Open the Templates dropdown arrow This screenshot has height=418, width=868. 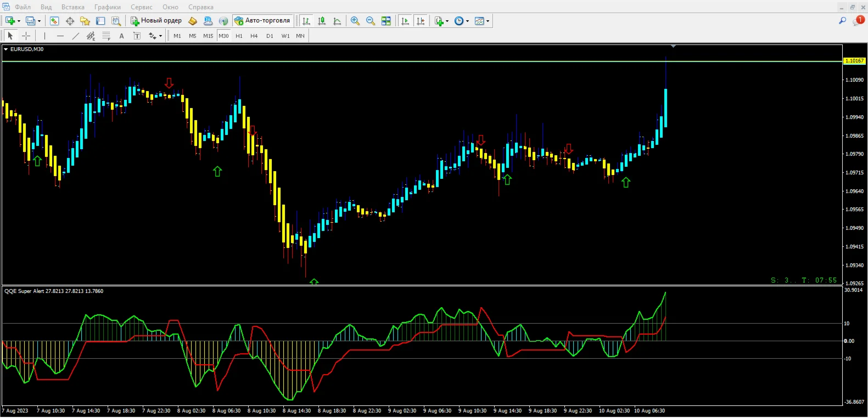click(488, 21)
